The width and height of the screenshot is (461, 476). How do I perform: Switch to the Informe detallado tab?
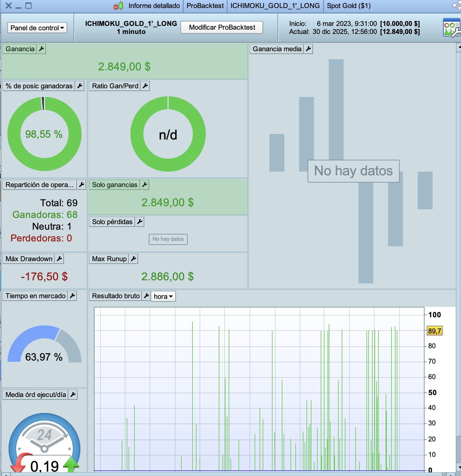click(154, 6)
